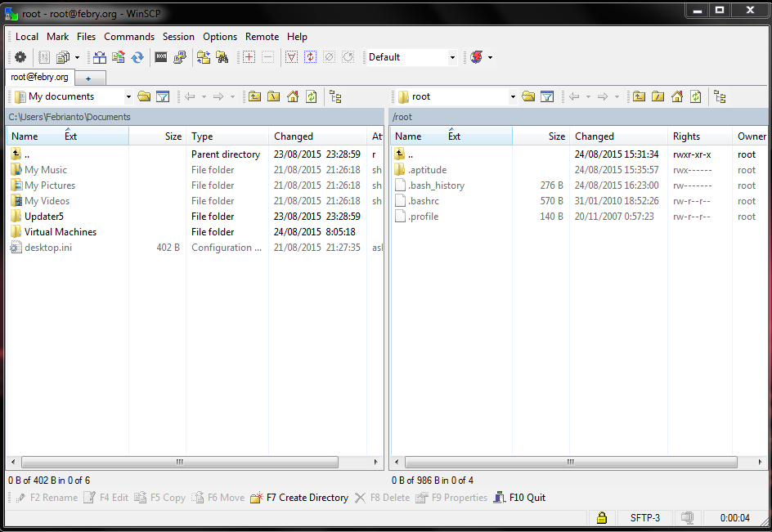Click the Select All triangle icon

tap(291, 57)
